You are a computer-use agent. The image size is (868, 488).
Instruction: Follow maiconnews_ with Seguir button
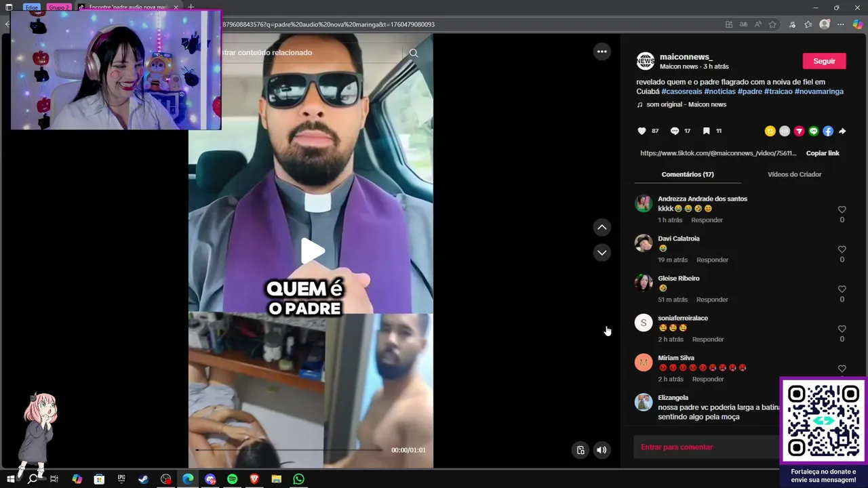click(x=824, y=61)
